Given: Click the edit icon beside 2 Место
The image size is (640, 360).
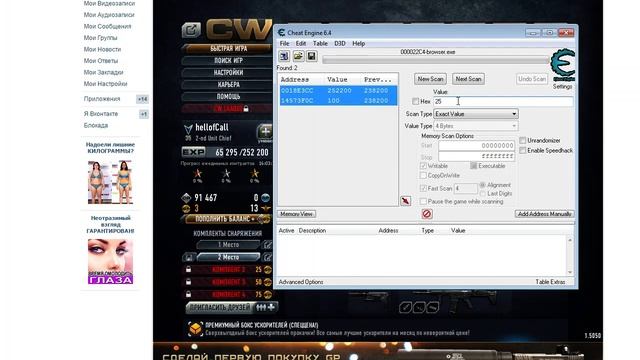Looking at the screenshot, I should [267, 257].
